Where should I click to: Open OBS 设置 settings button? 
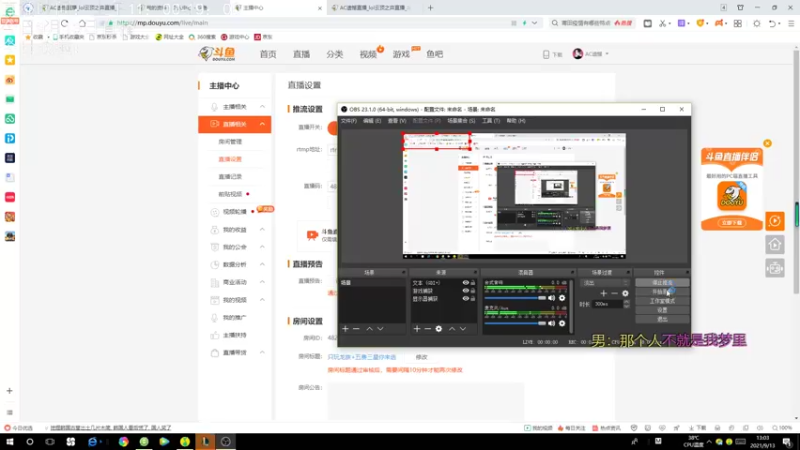click(x=662, y=310)
